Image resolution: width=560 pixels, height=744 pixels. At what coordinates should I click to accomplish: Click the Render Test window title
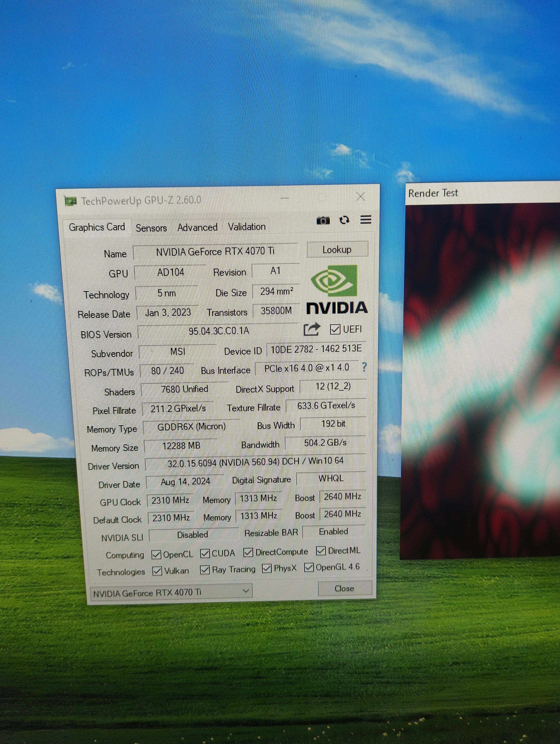pyautogui.click(x=433, y=193)
